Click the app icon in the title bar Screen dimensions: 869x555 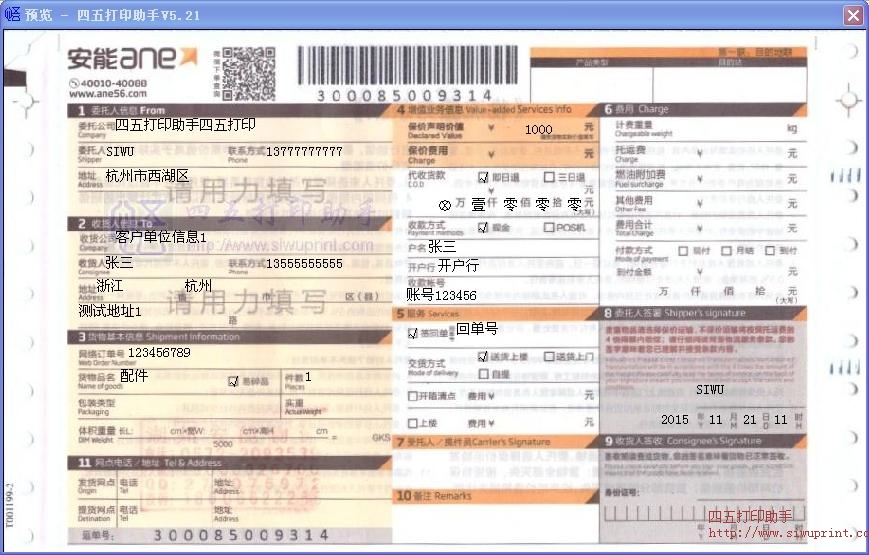tap(14, 14)
